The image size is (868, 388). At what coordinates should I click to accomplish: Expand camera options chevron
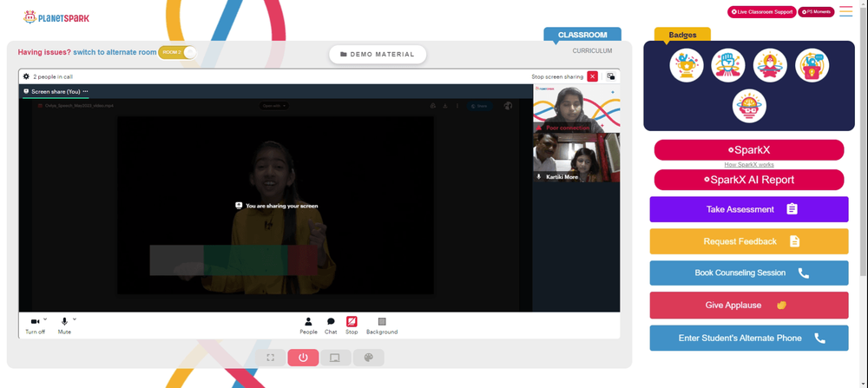point(45,319)
